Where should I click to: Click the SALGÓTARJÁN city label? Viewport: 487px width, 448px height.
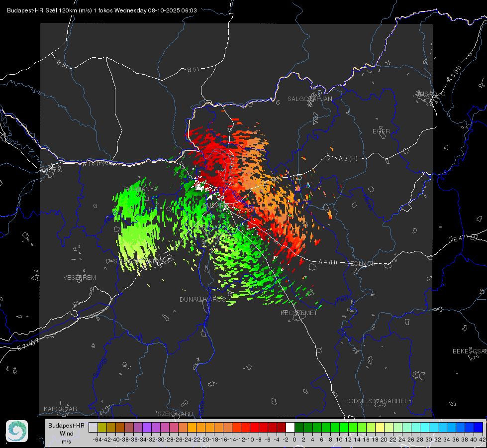(x=309, y=99)
